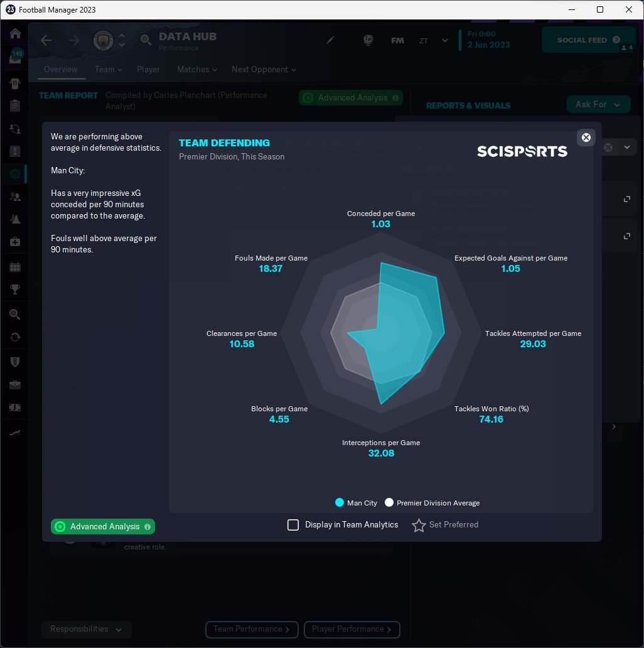The width and height of the screenshot is (644, 648).
Task: Click the lower expand-visual icon in the Reports panel
Action: (x=626, y=236)
